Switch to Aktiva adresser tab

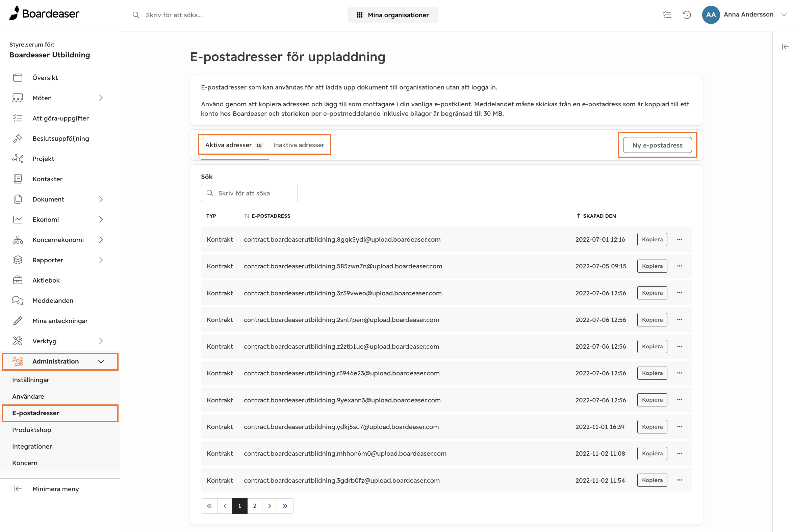click(x=234, y=145)
